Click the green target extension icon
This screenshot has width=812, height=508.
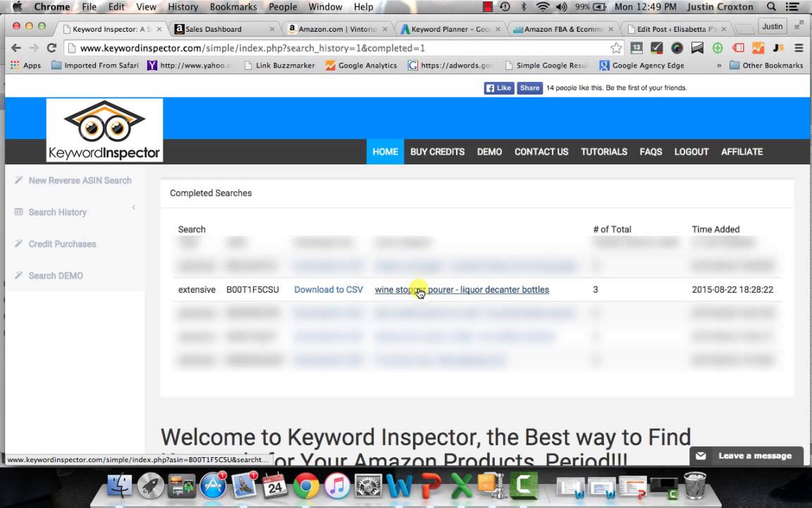pyautogui.click(x=718, y=48)
